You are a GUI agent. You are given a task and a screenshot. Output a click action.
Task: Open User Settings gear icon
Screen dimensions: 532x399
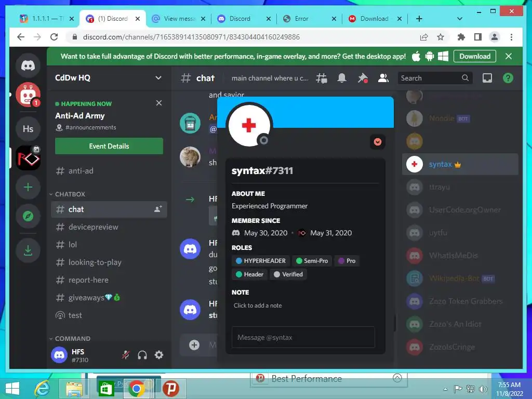[x=159, y=355]
